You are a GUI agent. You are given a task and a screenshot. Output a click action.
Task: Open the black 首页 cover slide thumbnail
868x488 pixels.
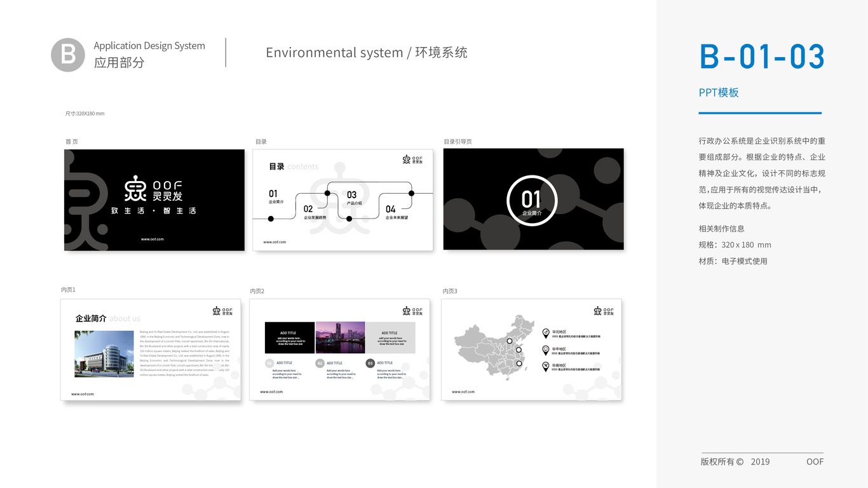pyautogui.click(x=154, y=200)
